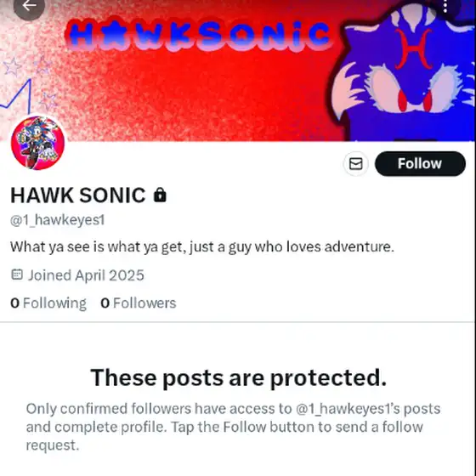
Task: Open the Hawksonic banner header image
Action: click(x=238, y=71)
